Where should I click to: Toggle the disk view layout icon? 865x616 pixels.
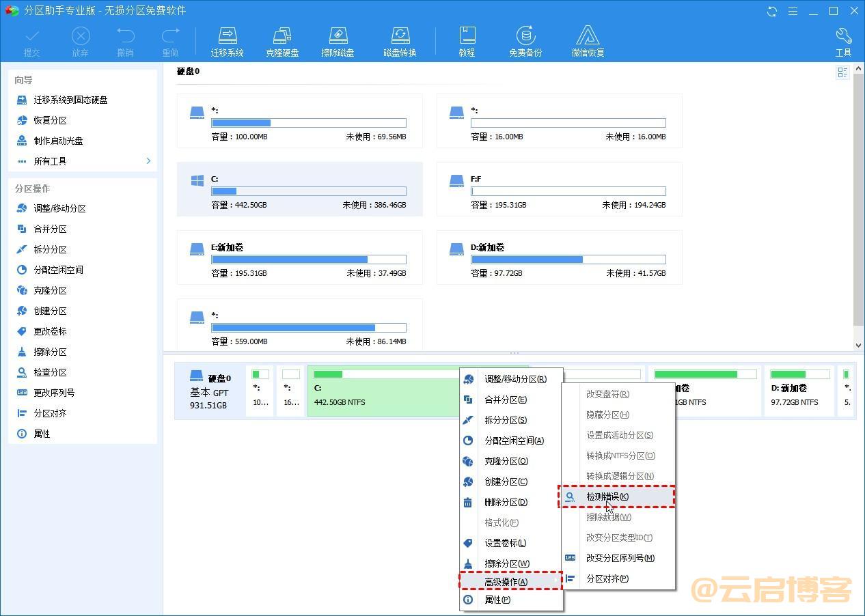click(842, 72)
